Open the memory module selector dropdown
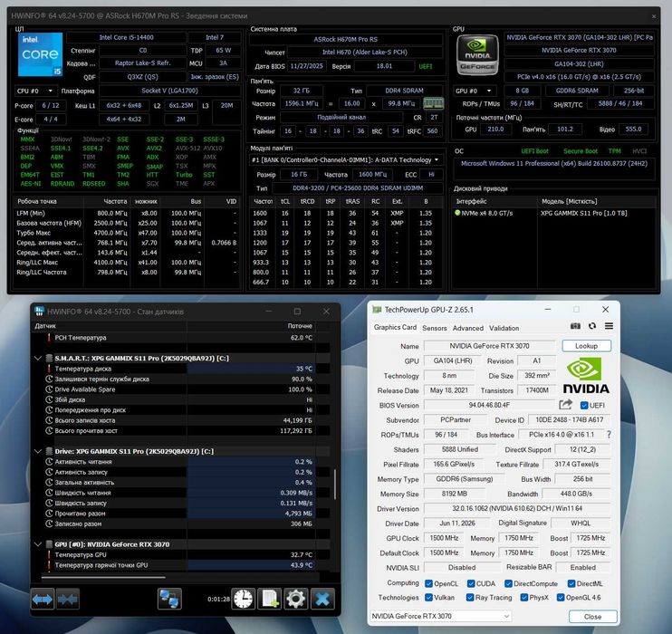672x634 pixels. coord(346,160)
